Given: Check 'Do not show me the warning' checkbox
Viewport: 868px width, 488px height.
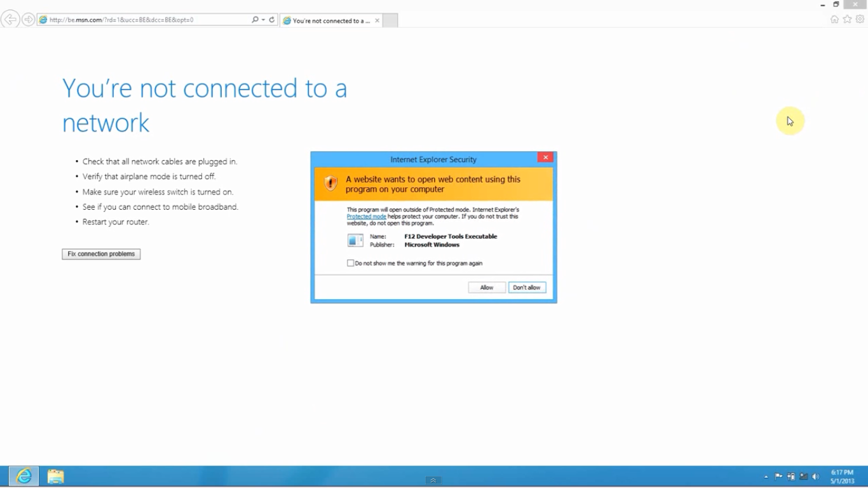Looking at the screenshot, I should (350, 263).
